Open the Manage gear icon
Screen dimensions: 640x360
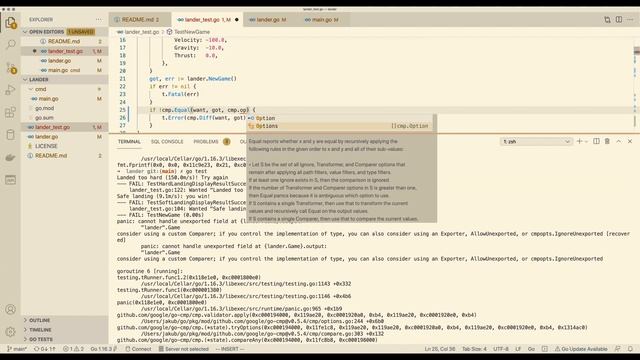pyautogui.click(x=10, y=331)
